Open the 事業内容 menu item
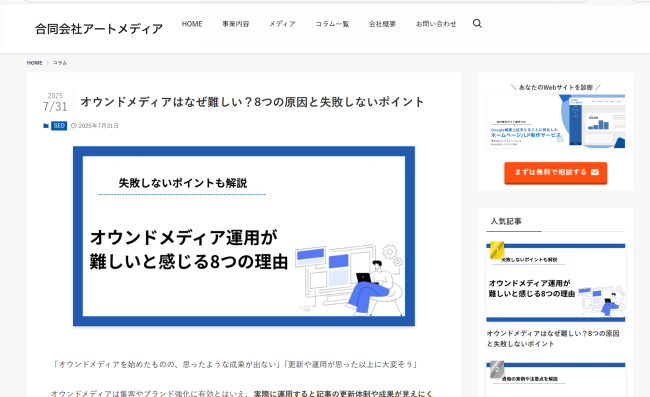Viewport: 650px width, 397px height. click(x=235, y=24)
